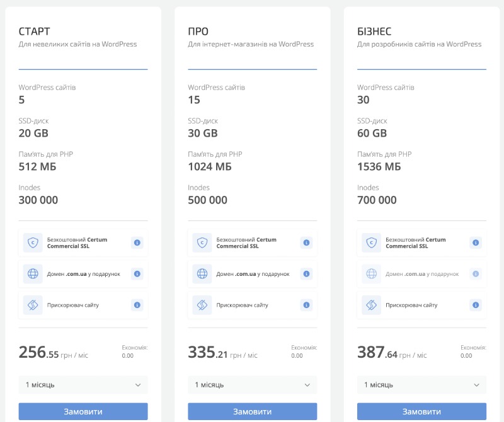Click the SSL shield icon in БІЗНЕС plan
The width and height of the screenshot is (504, 422).
(x=371, y=242)
